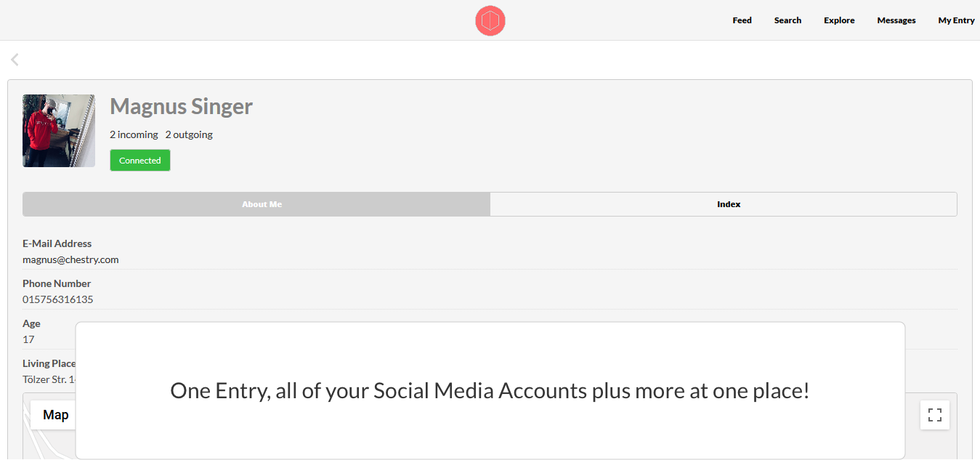This screenshot has height=460, width=980.
Task: Open the Feed page
Action: pyautogui.click(x=742, y=20)
